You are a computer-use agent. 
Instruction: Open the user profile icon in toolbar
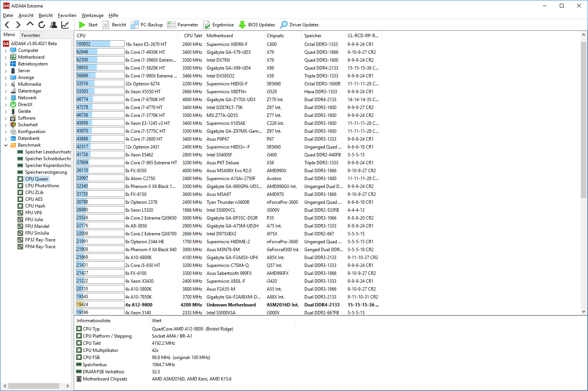[x=53, y=25]
